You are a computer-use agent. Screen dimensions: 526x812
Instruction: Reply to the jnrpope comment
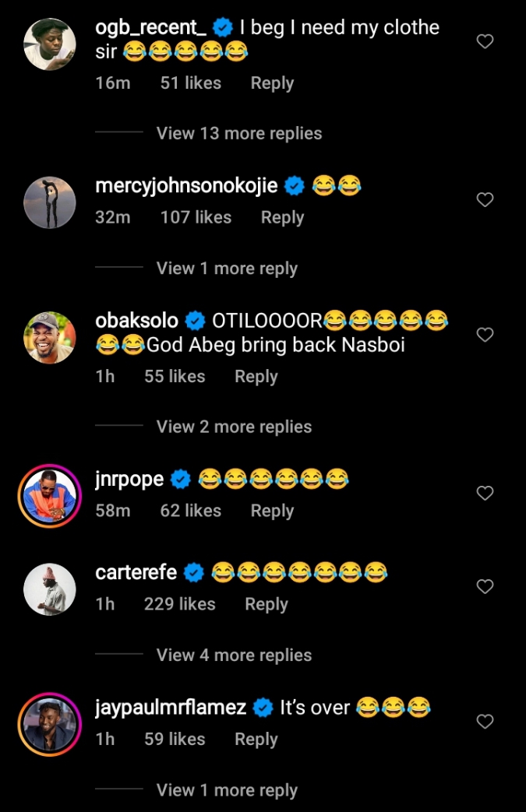pyautogui.click(x=272, y=511)
